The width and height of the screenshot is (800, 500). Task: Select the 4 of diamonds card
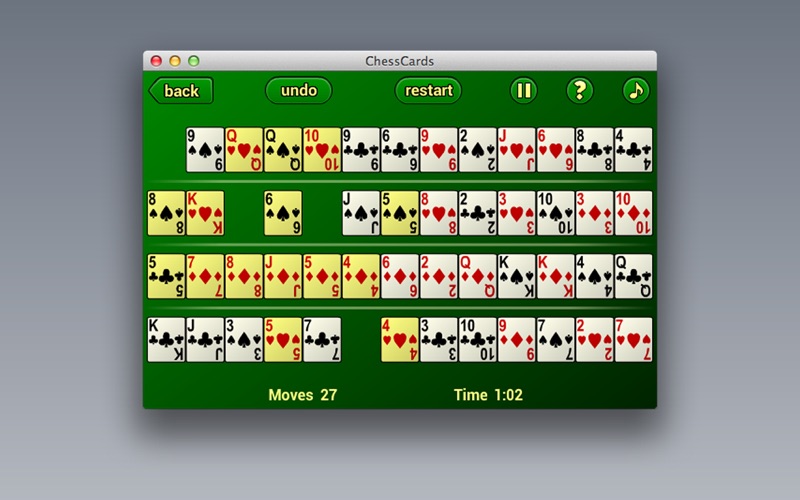coord(361,277)
